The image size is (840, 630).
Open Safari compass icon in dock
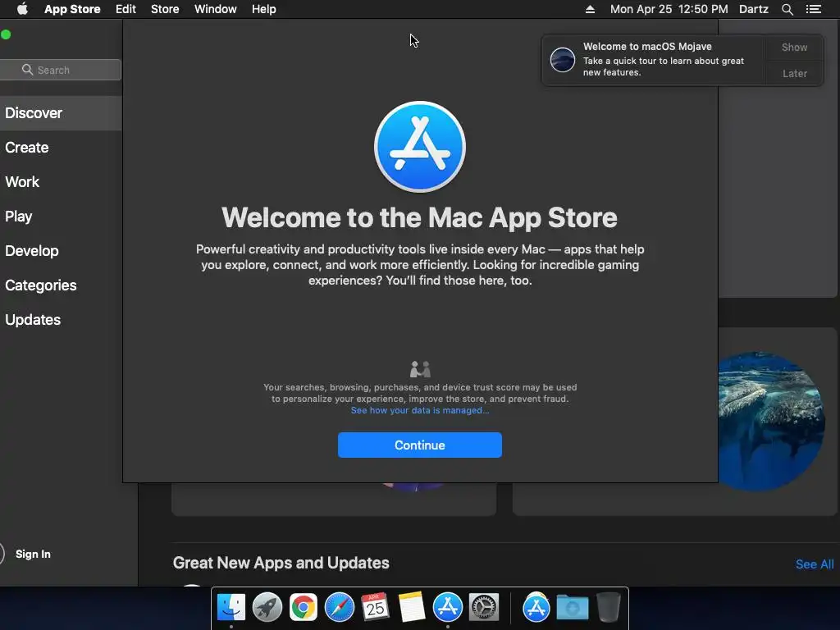[x=340, y=608]
